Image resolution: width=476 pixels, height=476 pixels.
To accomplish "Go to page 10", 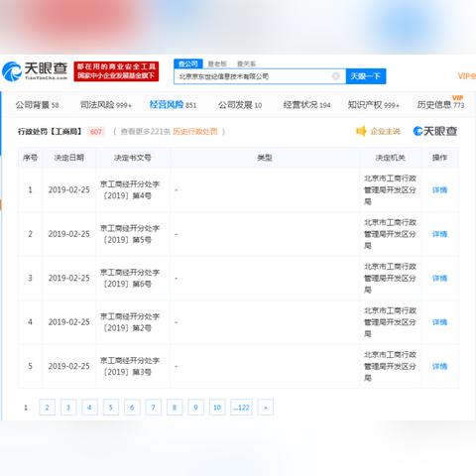I will pos(217,408).
